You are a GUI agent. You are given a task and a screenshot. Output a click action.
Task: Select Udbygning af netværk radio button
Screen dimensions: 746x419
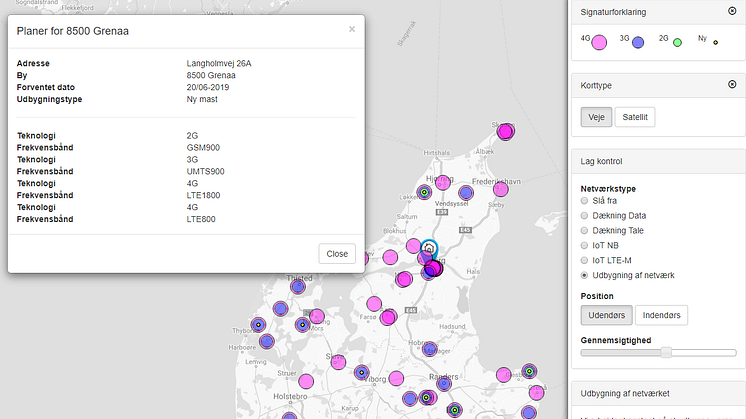click(586, 274)
